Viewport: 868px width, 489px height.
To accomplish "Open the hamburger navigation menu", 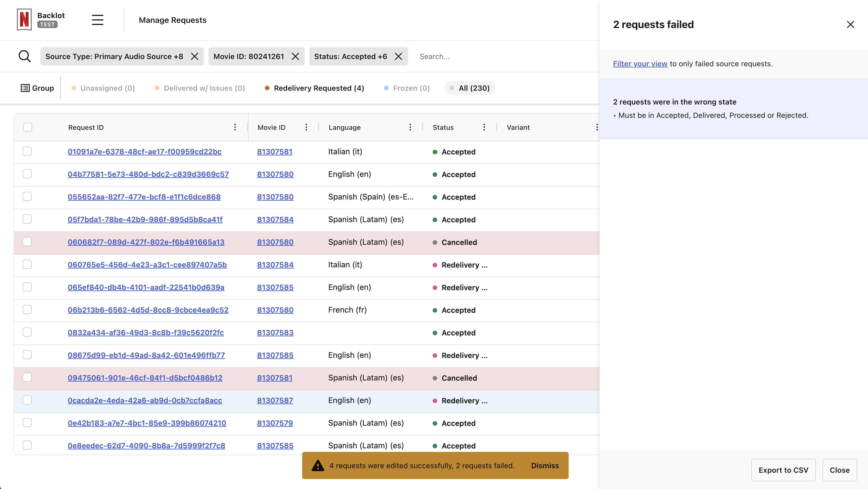I will [x=97, y=20].
